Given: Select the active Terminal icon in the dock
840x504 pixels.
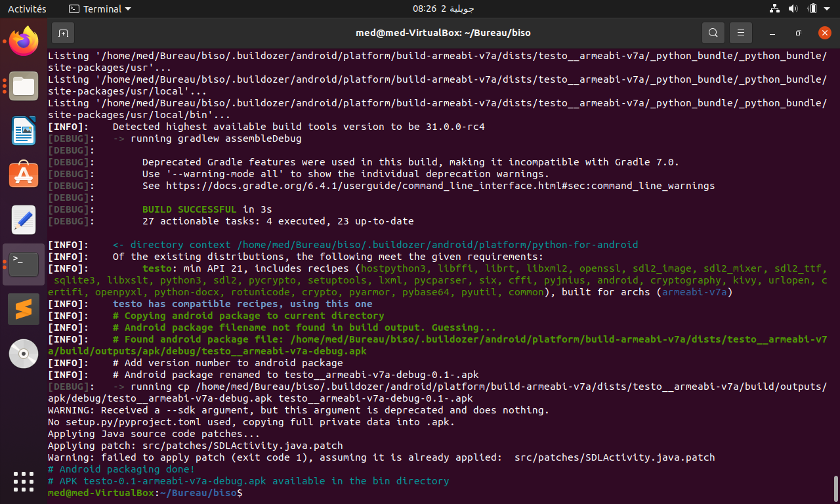Looking at the screenshot, I should tap(24, 264).
